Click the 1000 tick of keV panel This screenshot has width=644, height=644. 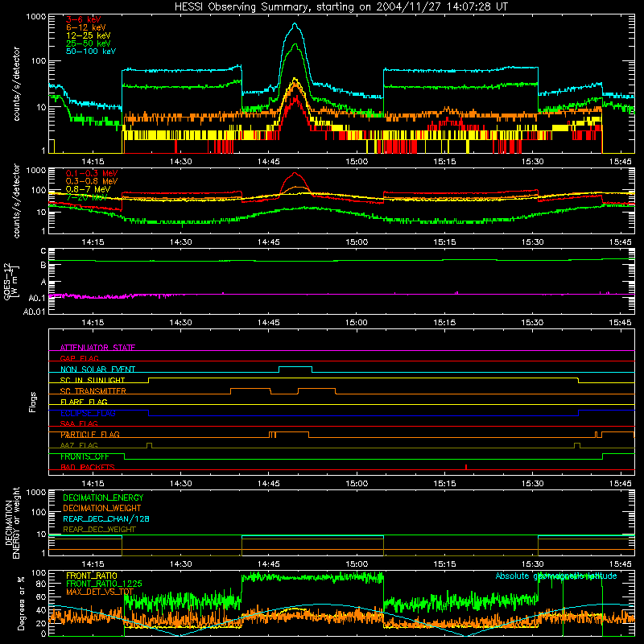(36, 17)
